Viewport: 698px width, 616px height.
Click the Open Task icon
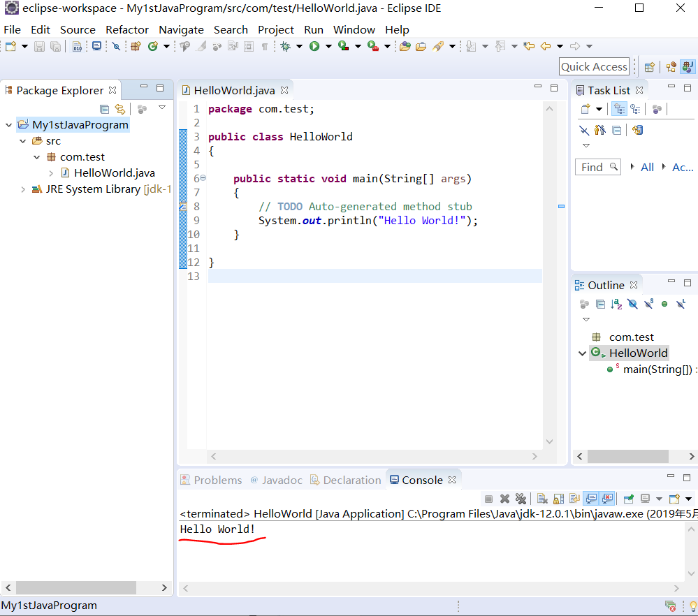point(421,46)
